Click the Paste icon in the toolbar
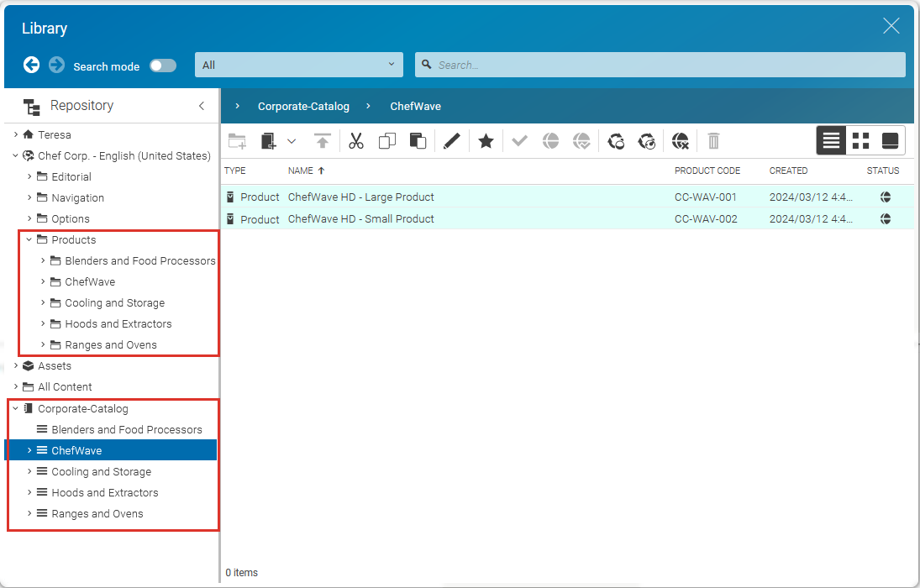 click(x=418, y=140)
